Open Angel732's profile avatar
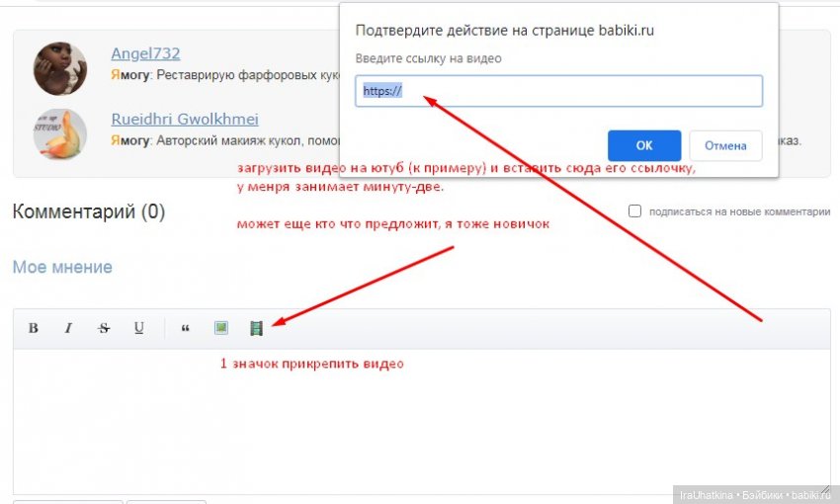 coord(60,68)
